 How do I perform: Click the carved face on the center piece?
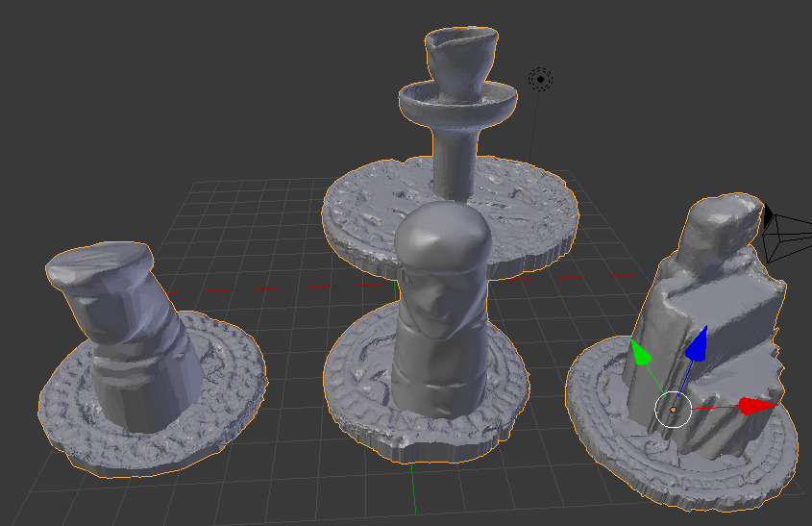tap(434, 303)
